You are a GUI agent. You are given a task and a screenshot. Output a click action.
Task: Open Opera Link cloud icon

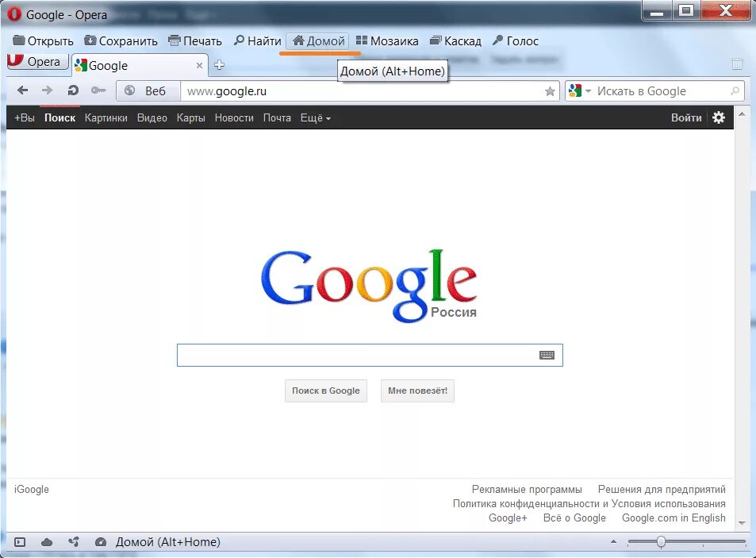(x=47, y=542)
